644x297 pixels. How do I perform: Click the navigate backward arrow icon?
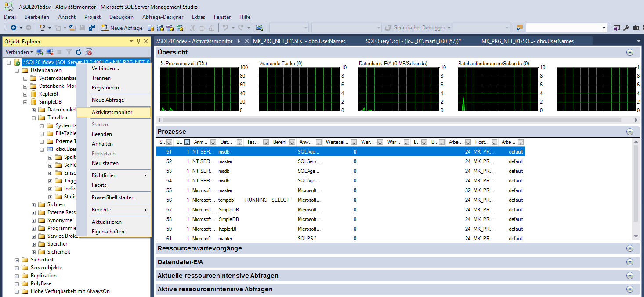click(14, 28)
